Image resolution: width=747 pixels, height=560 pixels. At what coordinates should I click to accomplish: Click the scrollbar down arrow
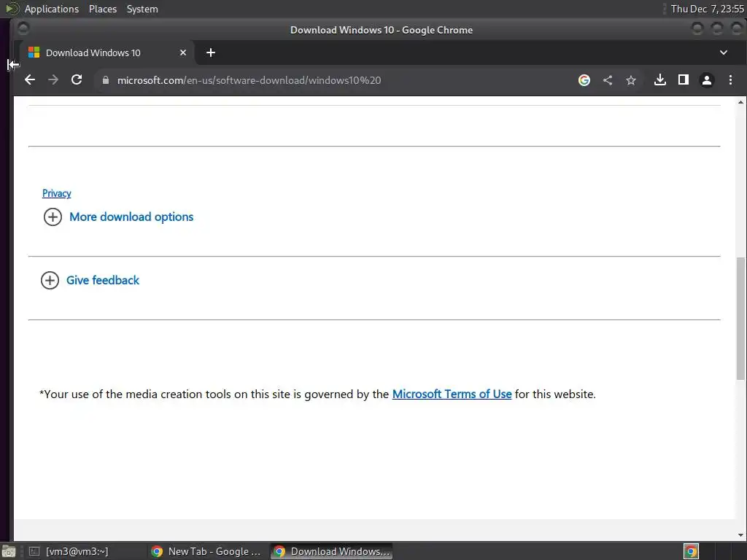740,534
